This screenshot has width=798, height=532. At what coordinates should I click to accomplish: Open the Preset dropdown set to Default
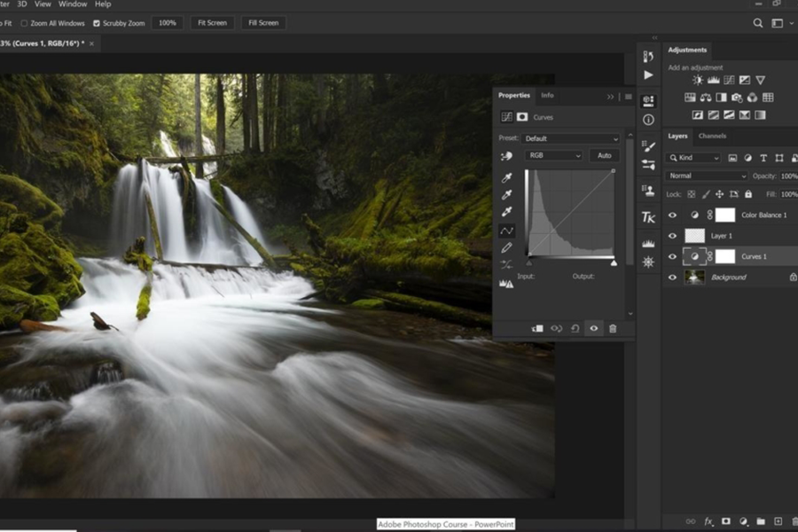tap(571, 138)
